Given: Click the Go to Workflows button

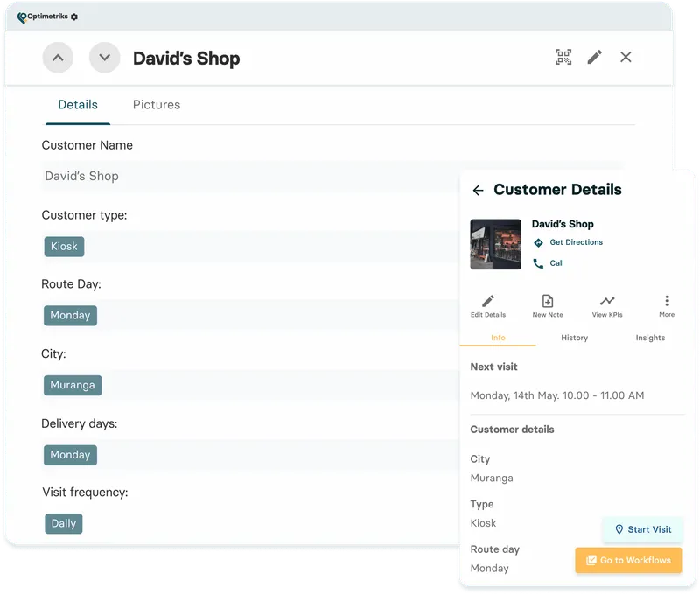Looking at the screenshot, I should click(x=628, y=560).
